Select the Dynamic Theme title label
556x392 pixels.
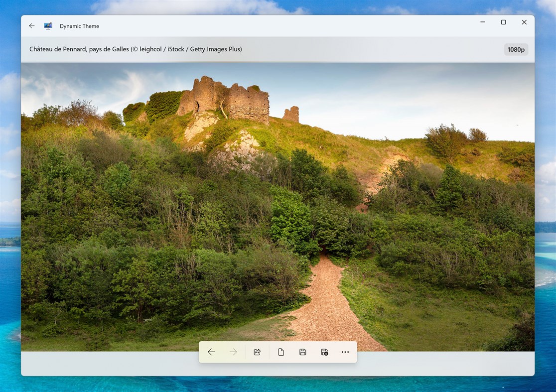coord(79,26)
